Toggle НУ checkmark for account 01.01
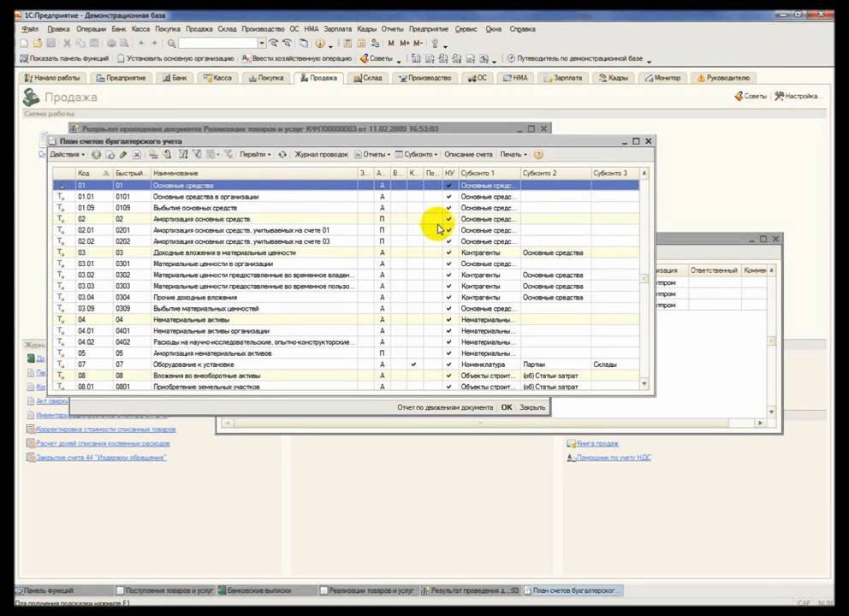Viewport: 849px width, 616px height. [448, 197]
